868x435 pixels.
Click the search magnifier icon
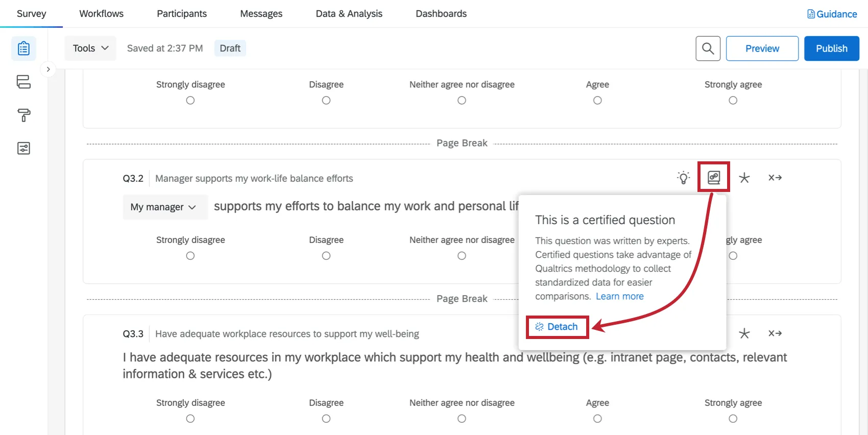(708, 49)
